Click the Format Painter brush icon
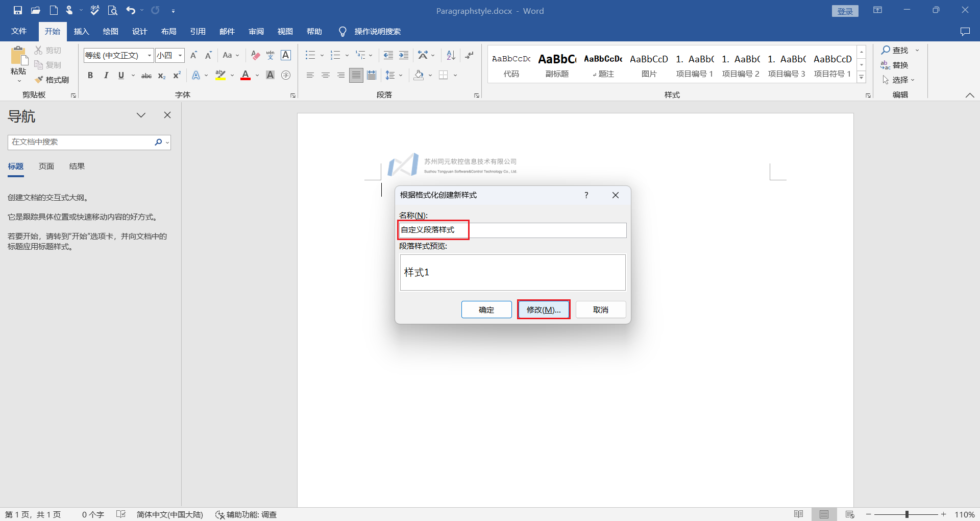This screenshot has width=980, height=521. [39, 80]
